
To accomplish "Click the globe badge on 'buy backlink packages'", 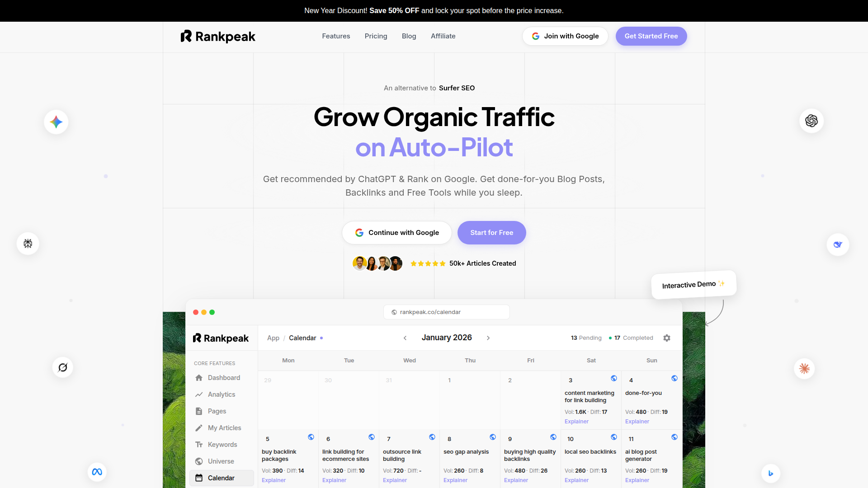I will tap(311, 436).
